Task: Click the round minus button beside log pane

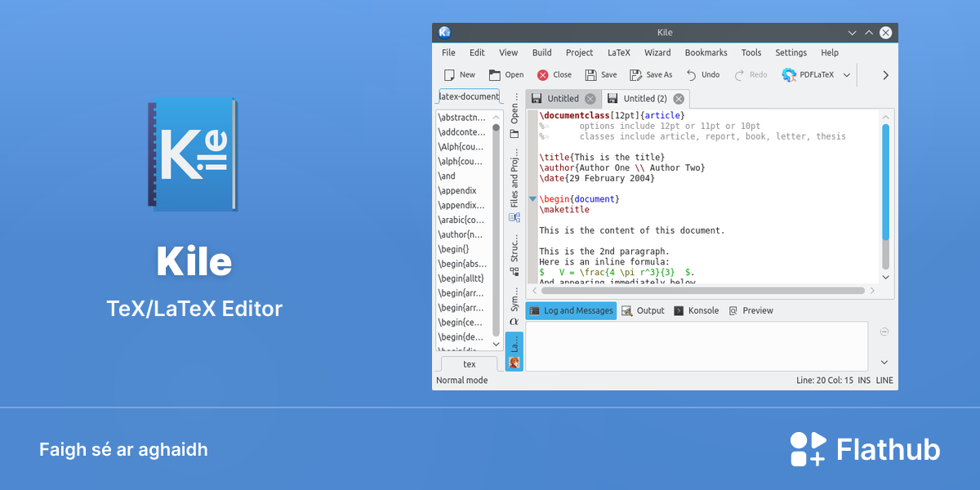Action: pos(884,332)
